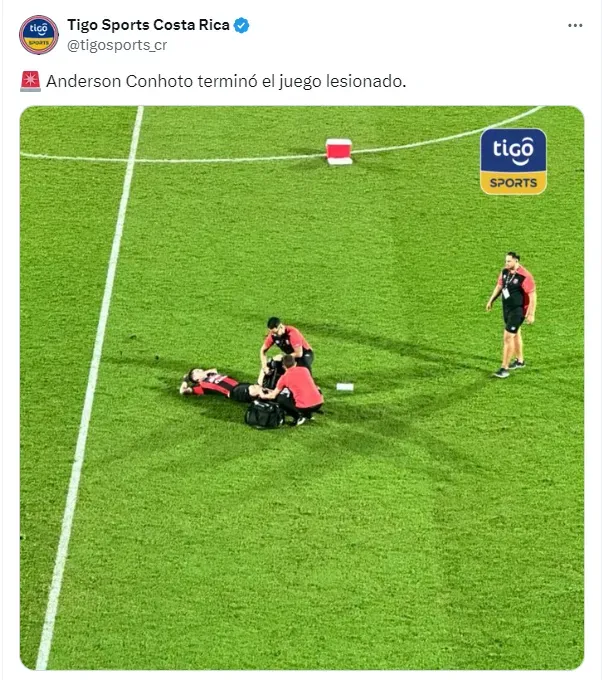
Task: Open the @tigosports_cr handle link
Action: 117,45
